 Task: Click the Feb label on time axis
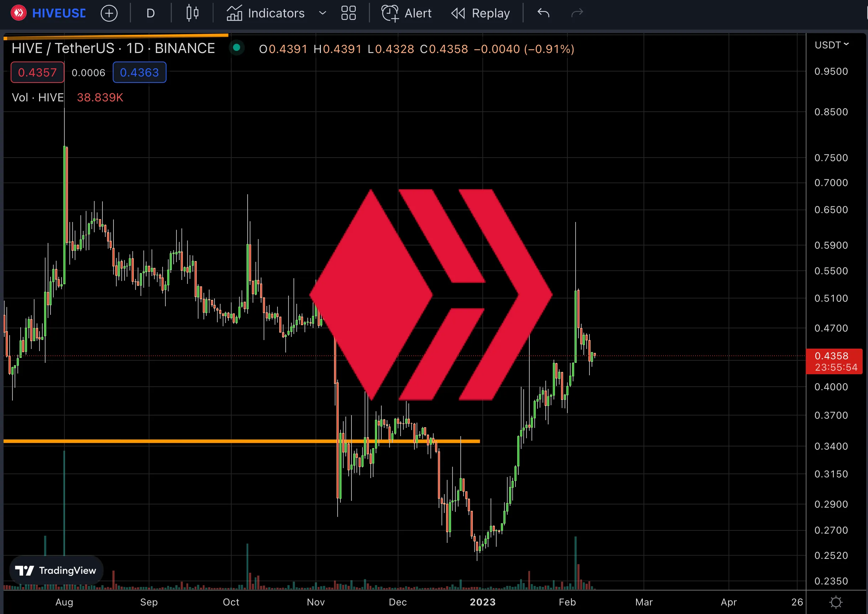pyautogui.click(x=567, y=602)
